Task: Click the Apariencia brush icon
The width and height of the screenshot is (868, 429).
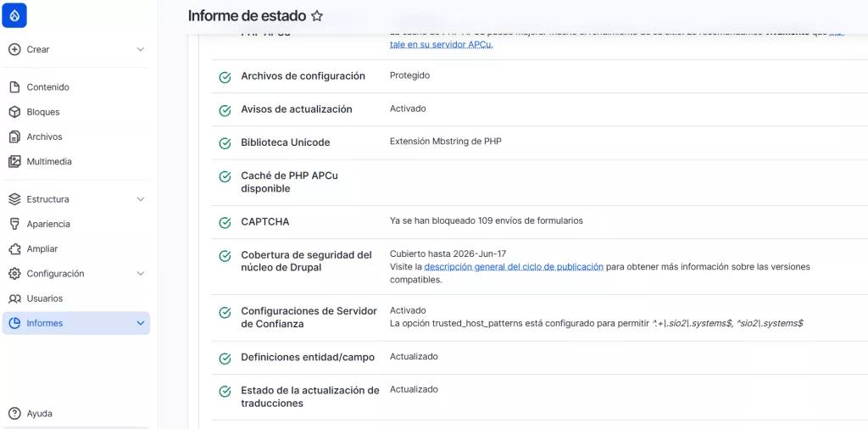Action: 14,224
